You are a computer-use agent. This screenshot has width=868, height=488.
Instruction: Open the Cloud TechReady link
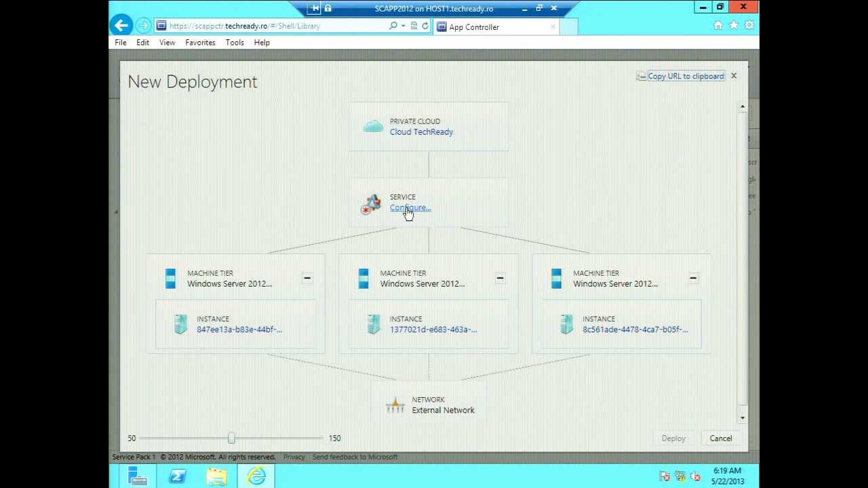(x=421, y=131)
